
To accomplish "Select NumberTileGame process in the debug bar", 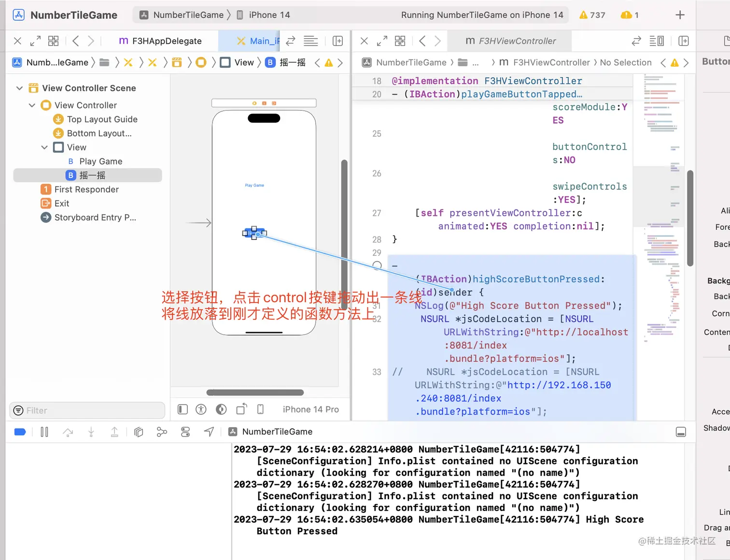I will (270, 432).
